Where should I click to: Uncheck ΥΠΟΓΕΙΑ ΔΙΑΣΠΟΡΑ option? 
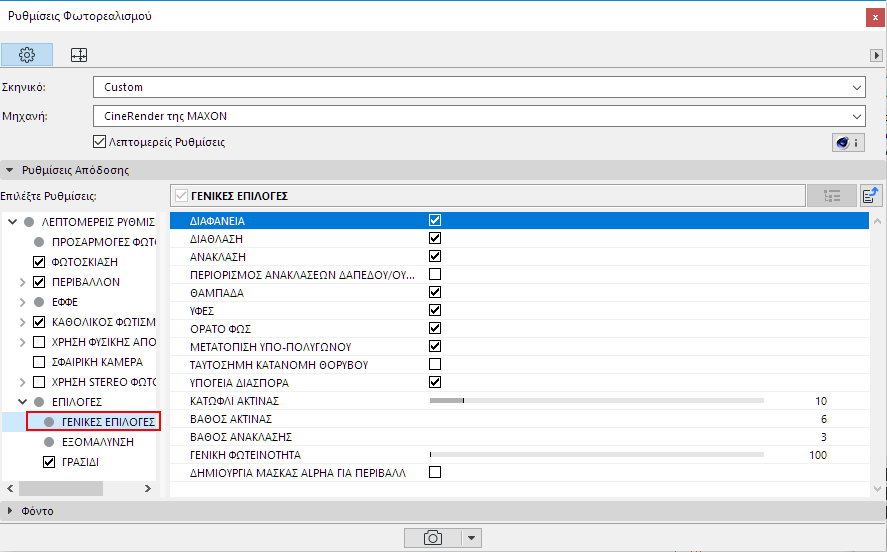tap(435, 382)
